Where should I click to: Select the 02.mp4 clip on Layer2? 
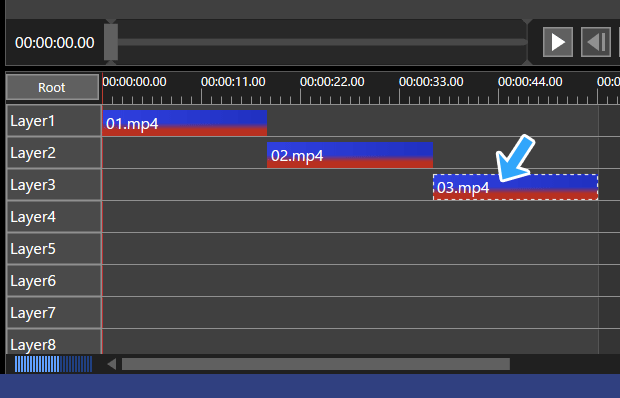(350, 155)
